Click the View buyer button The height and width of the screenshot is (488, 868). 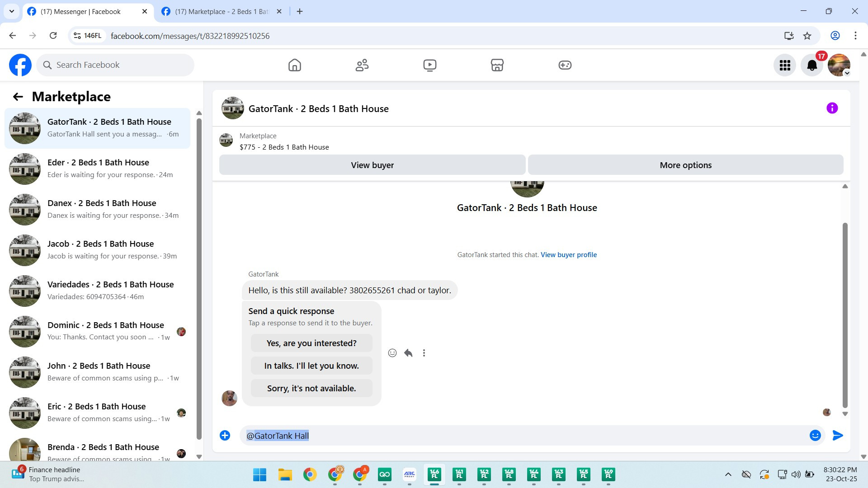[372, 165]
